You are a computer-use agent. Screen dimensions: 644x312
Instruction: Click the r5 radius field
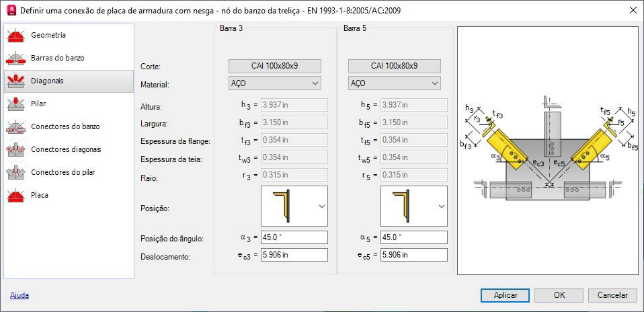414,175
